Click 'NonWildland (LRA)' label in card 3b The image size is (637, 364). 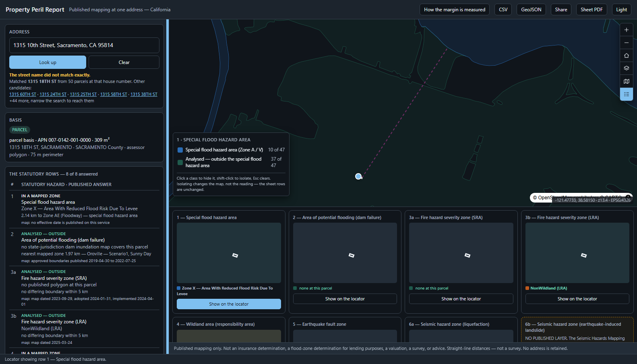click(548, 288)
